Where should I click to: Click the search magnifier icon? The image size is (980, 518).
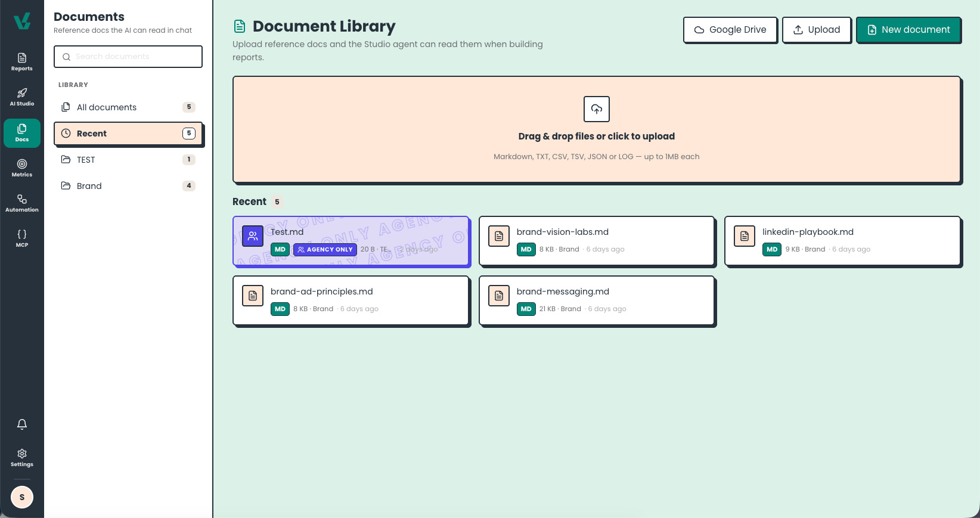tap(67, 57)
